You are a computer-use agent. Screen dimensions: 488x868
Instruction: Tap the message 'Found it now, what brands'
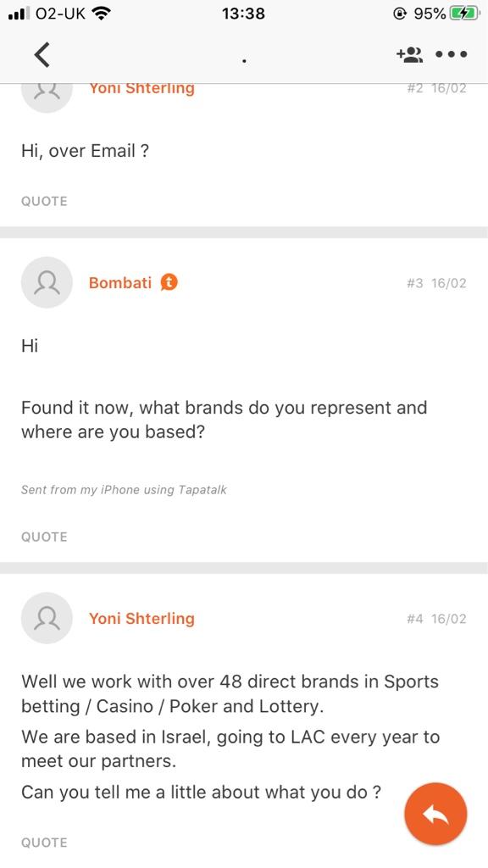tap(224, 420)
